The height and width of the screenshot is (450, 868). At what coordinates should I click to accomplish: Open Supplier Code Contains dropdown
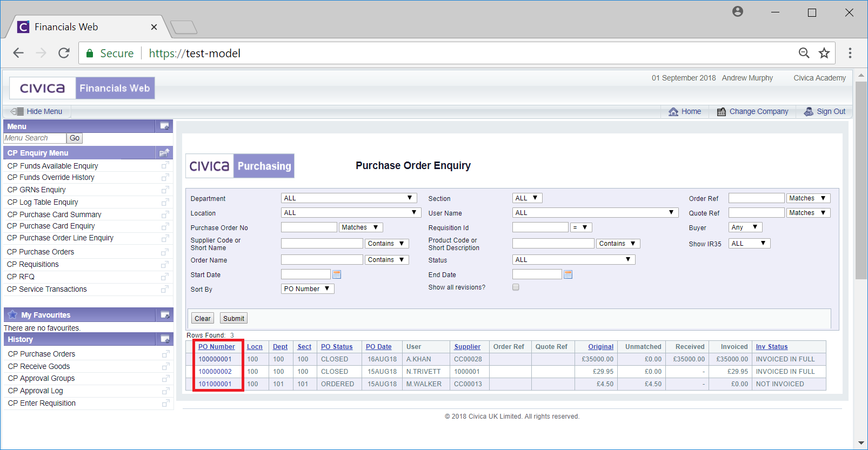(387, 244)
